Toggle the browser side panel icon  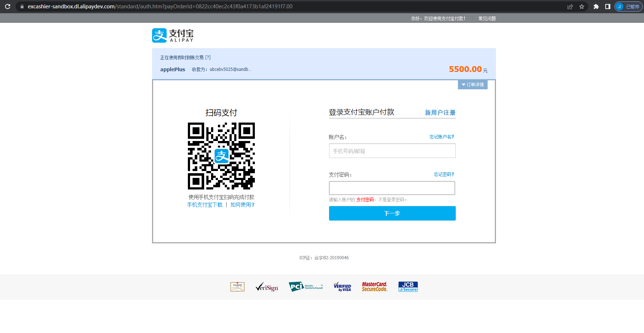click(608, 7)
